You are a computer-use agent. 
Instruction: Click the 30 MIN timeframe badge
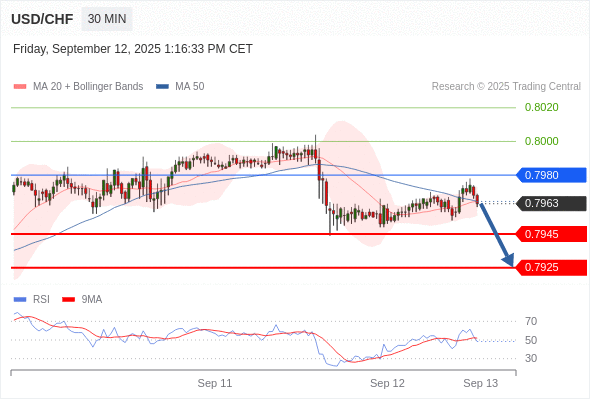click(107, 19)
